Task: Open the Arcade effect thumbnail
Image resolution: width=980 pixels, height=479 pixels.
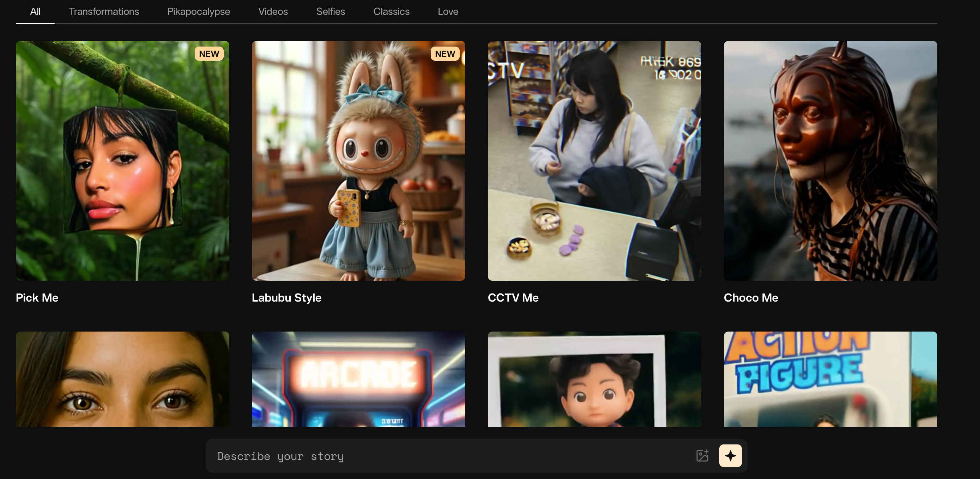Action: [358, 378]
